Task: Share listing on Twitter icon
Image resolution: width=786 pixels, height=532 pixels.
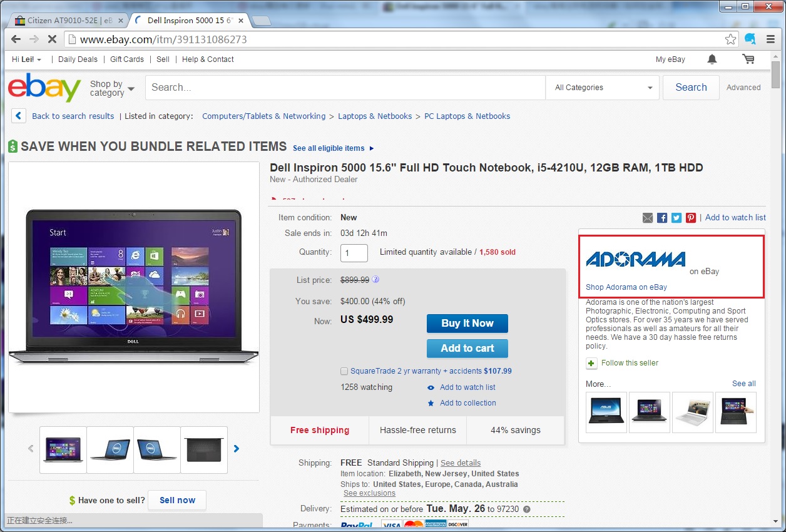Action: (676, 218)
